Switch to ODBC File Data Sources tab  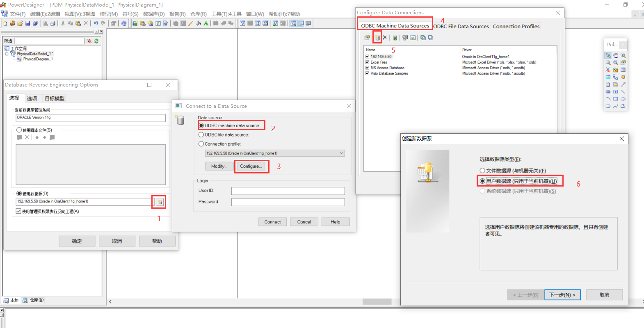pos(461,26)
